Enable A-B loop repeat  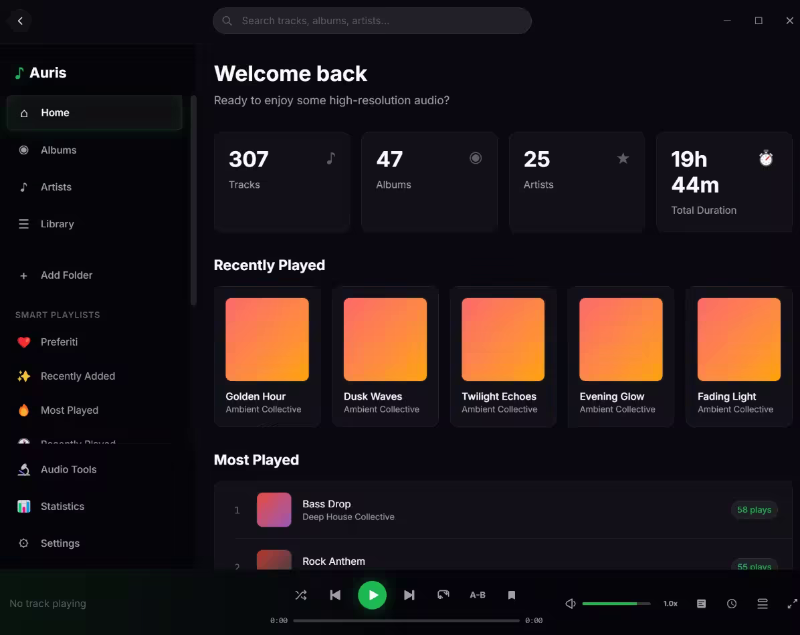[478, 595]
